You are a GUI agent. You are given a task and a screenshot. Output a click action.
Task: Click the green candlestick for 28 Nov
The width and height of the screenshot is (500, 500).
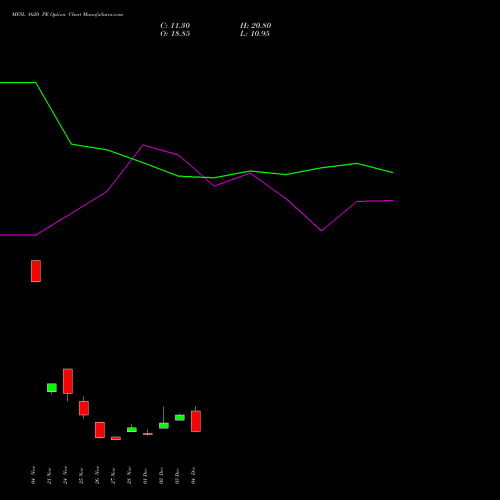point(132,429)
